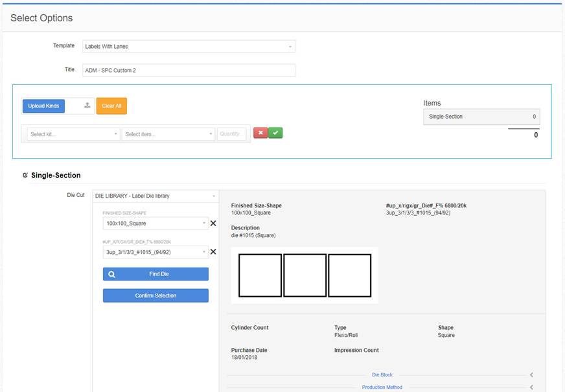Viewport: 565px width, 392px height.
Task: Click the Cylinder Count label
Action: tap(249, 327)
